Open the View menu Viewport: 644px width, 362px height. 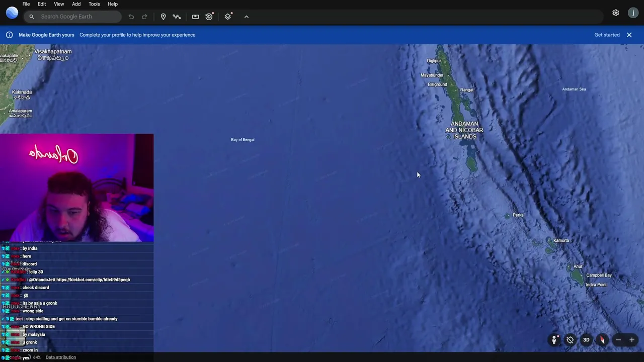tap(59, 4)
